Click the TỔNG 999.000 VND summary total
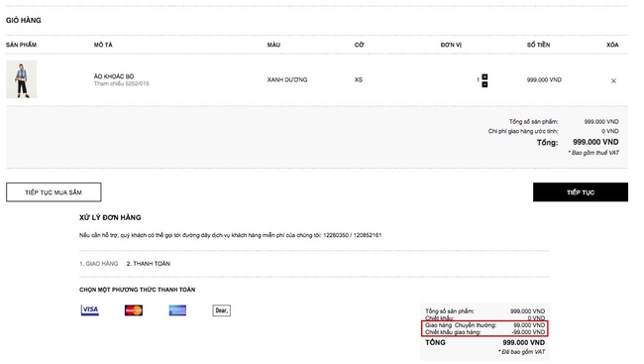 484,342
